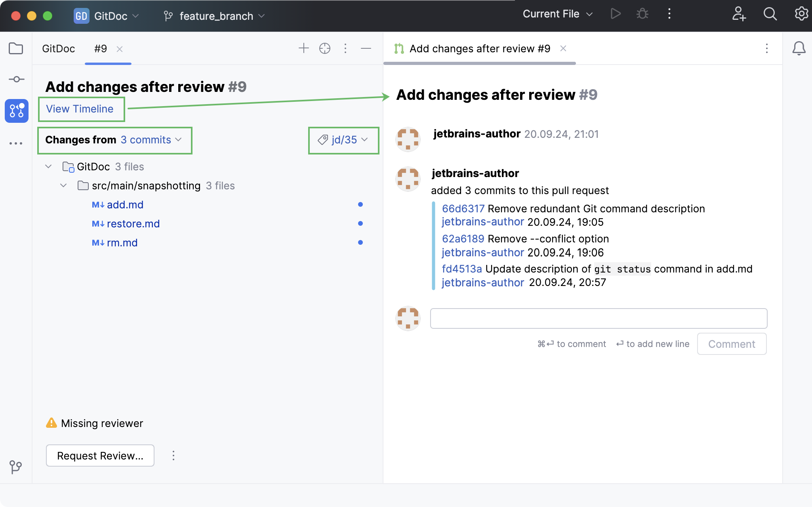Click the View Timeline button

tap(81, 109)
